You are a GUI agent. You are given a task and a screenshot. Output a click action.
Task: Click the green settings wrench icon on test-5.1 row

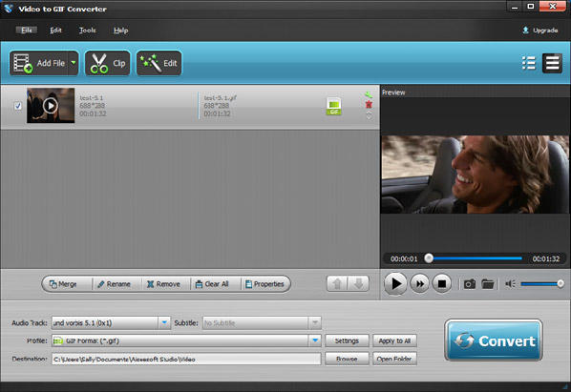(369, 95)
